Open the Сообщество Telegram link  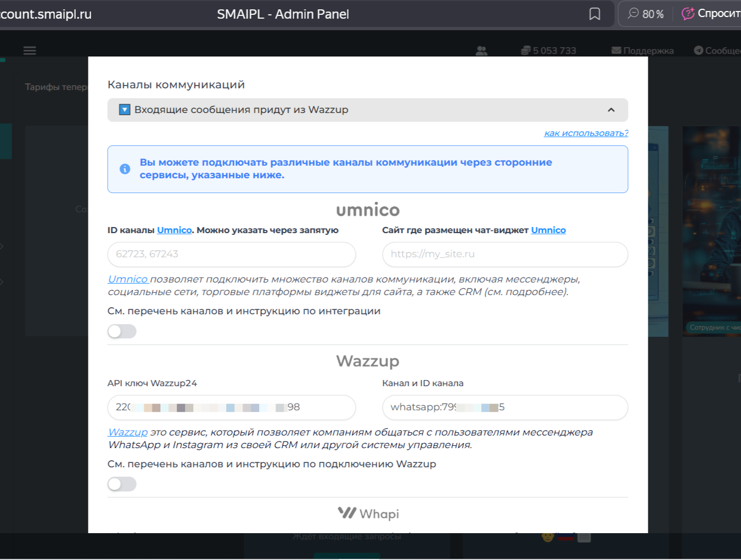(x=717, y=50)
